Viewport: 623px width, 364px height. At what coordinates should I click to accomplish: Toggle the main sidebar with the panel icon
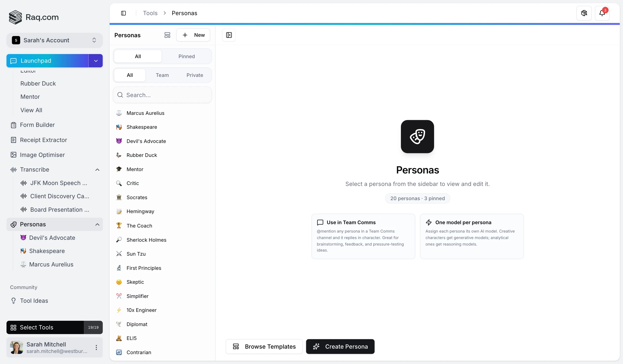tap(124, 13)
